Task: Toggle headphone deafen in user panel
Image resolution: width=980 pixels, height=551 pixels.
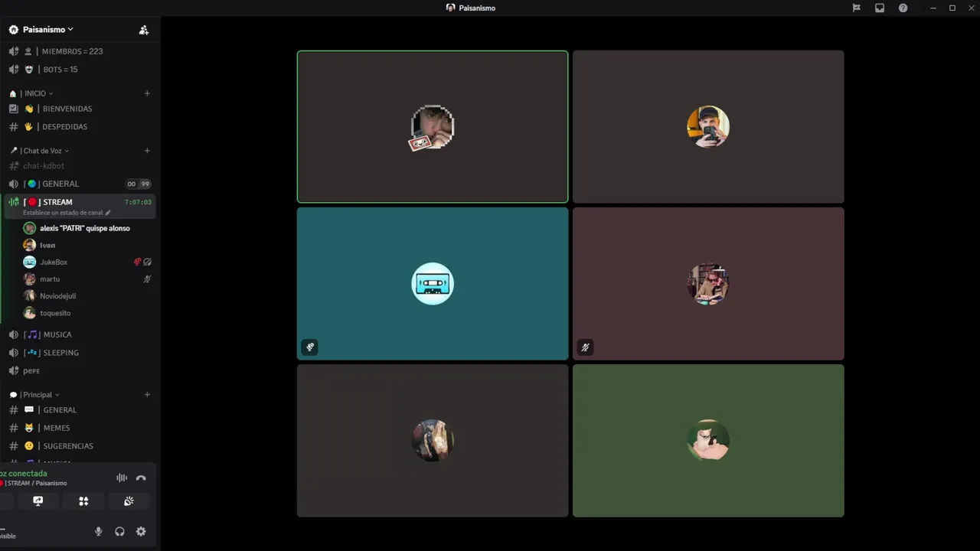Action: [x=119, y=531]
